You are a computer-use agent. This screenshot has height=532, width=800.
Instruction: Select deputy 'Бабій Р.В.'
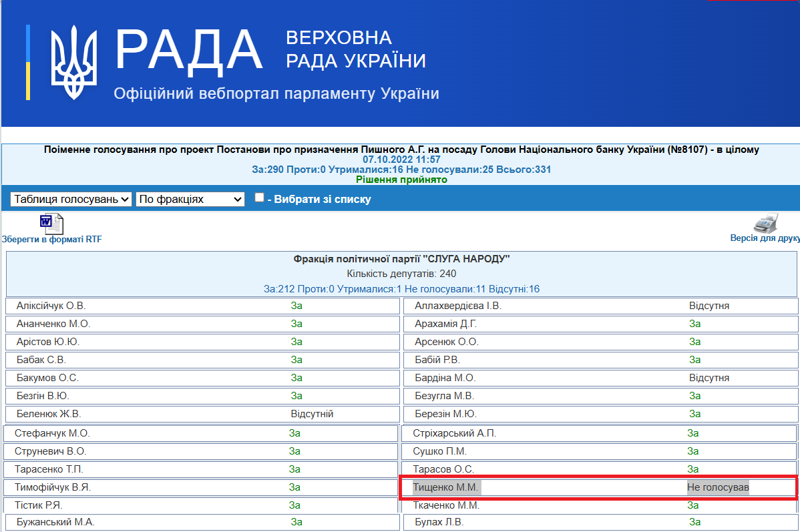point(438,360)
